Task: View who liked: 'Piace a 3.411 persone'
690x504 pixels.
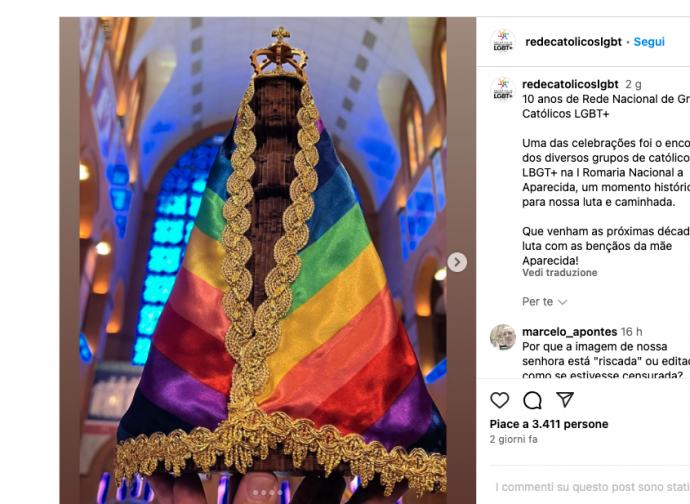Action: pos(549,424)
